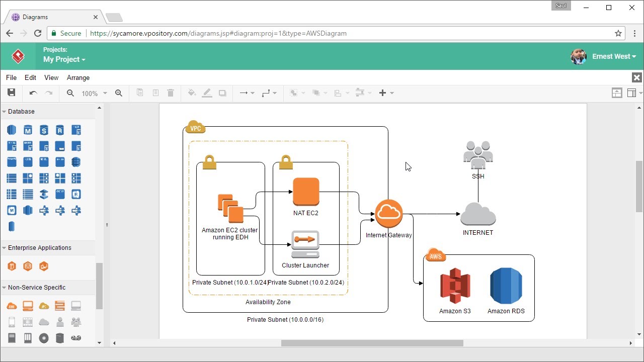Open the connection arrow style dropdown
This screenshot has width=644, height=362.
(247, 93)
